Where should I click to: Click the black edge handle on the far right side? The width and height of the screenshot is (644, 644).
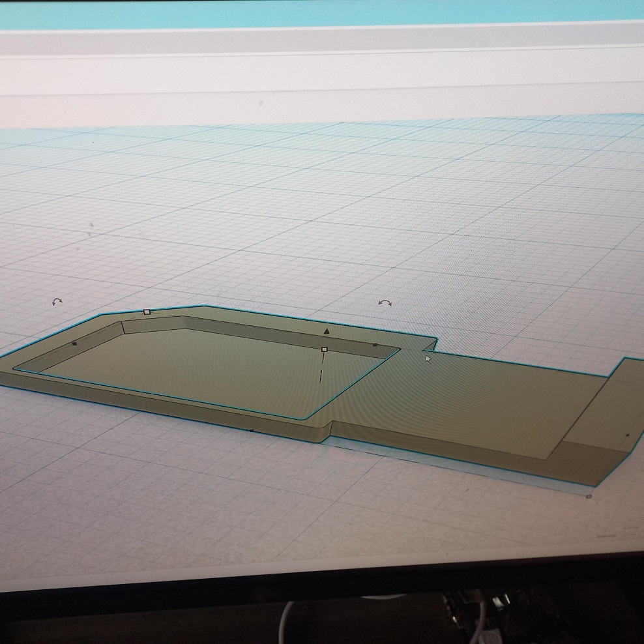tap(627, 435)
